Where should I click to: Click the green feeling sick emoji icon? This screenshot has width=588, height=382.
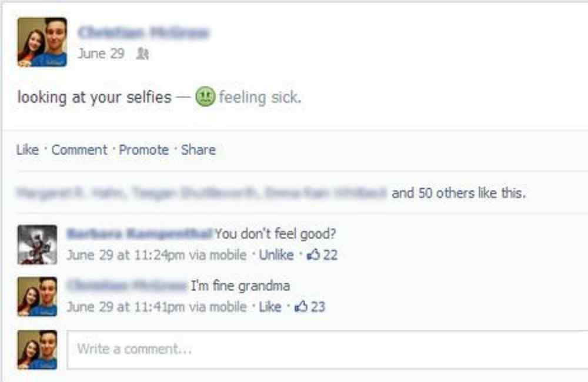pos(205,97)
